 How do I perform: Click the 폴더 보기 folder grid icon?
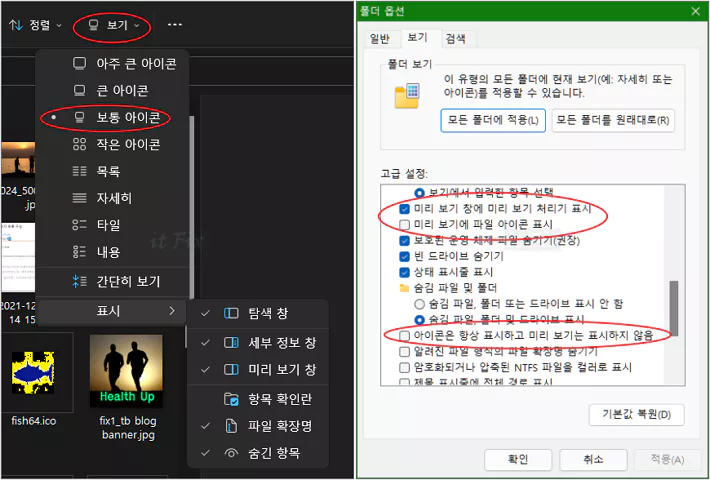[x=407, y=96]
